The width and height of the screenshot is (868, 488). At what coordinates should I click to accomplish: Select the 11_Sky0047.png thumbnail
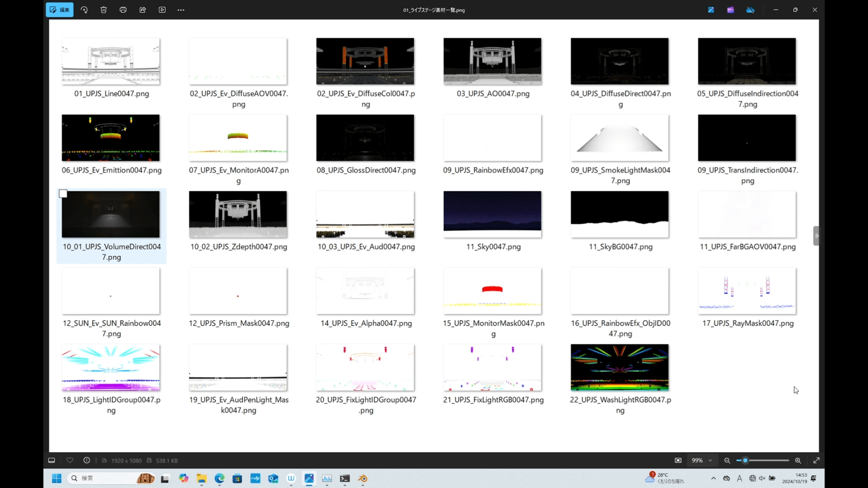[492, 215]
